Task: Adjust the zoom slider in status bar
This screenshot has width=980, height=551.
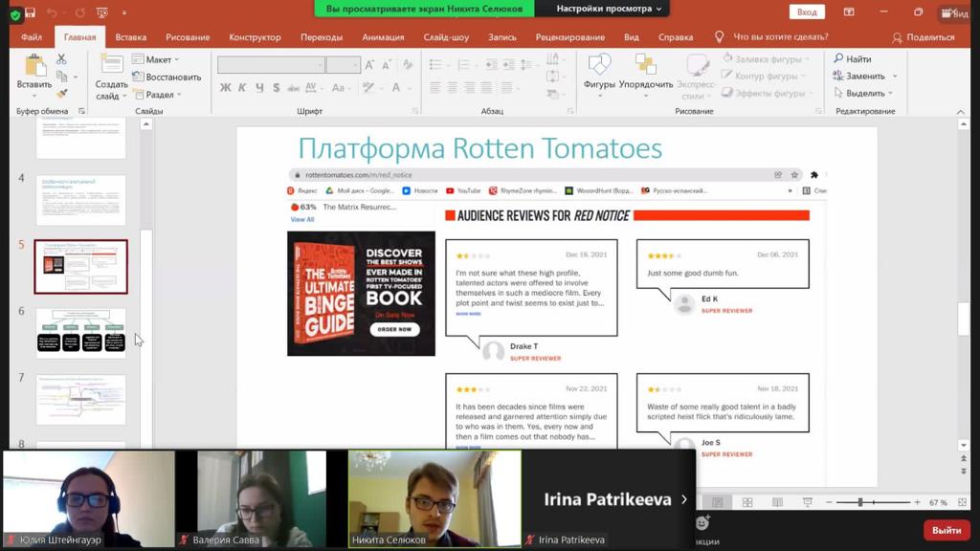Action: pos(860,502)
